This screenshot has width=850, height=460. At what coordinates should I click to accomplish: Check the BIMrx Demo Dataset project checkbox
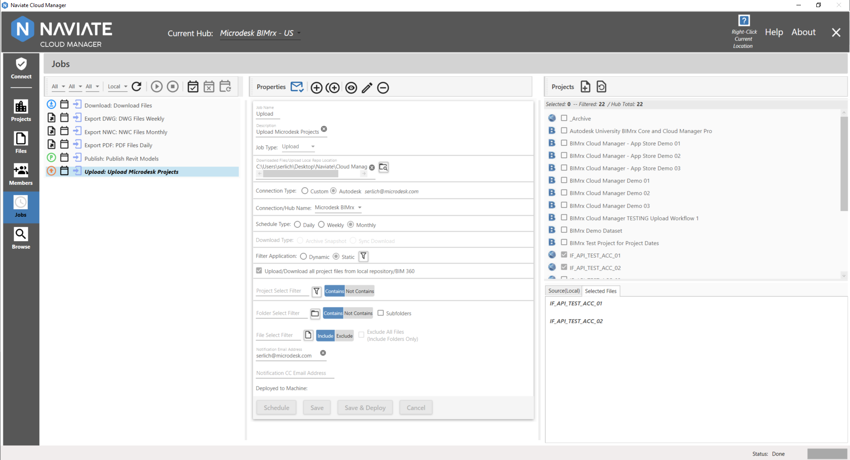tap(564, 230)
